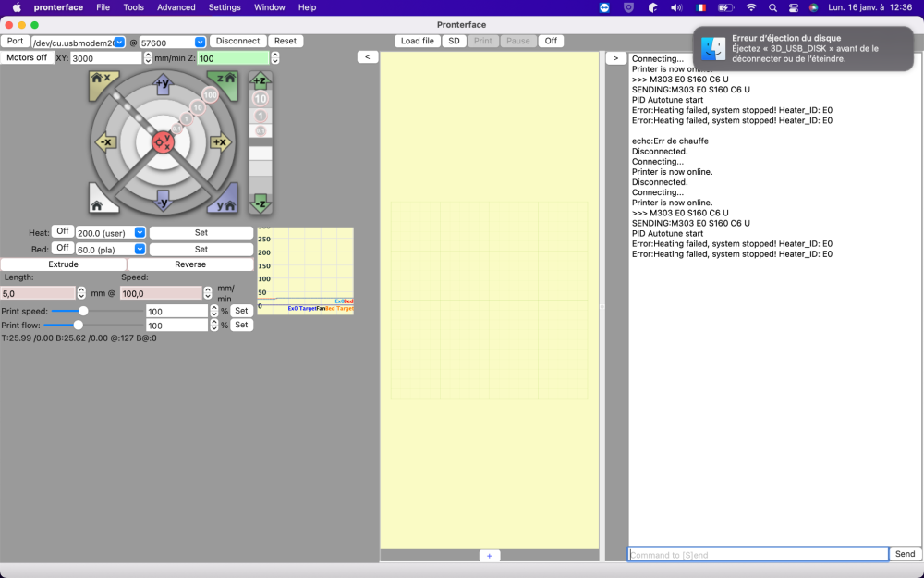Open the Settings menu
924x578 pixels.
(225, 7)
